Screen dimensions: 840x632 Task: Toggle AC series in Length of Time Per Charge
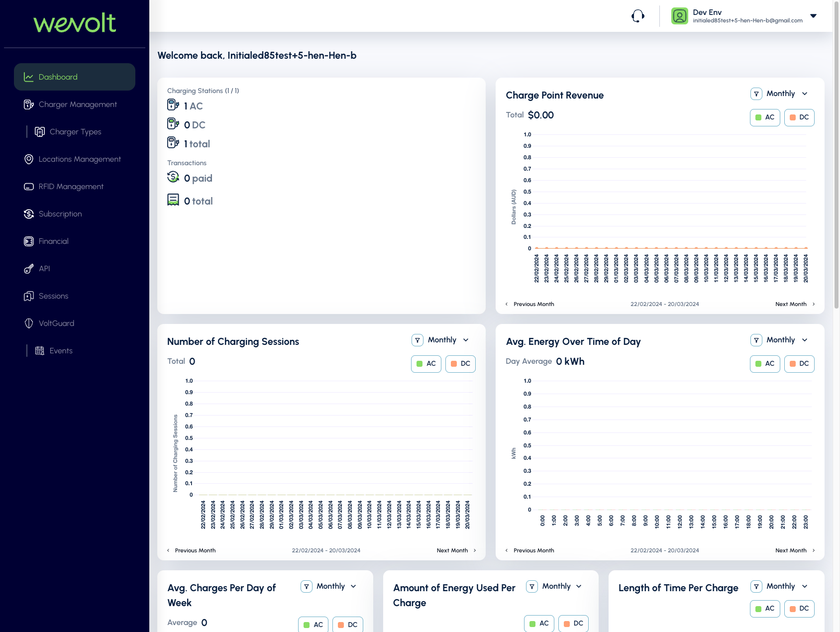coord(765,609)
